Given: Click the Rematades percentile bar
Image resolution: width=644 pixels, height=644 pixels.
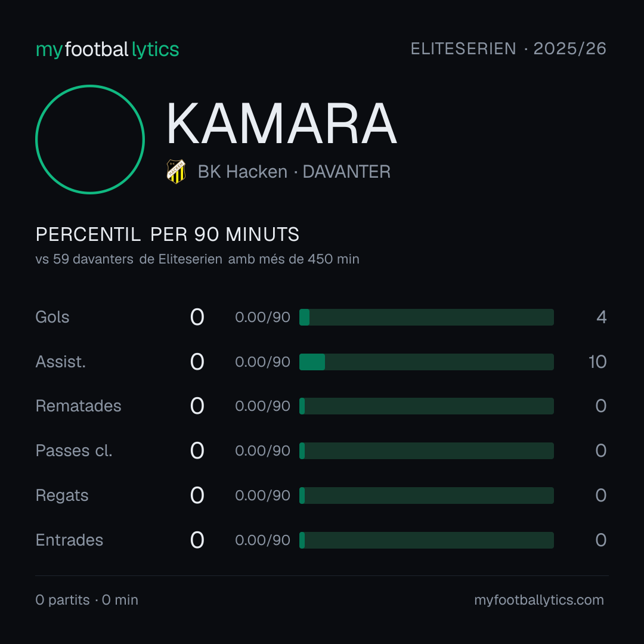Looking at the screenshot, I should pos(426,406).
